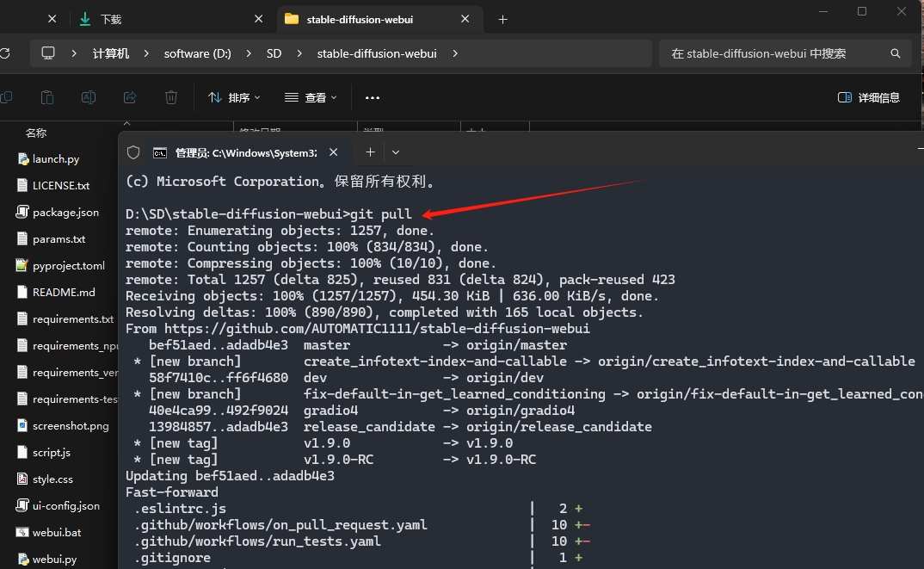Viewport: 924px width, 569px height.
Task: Expand chevron after SD breadcrumb
Action: (299, 53)
